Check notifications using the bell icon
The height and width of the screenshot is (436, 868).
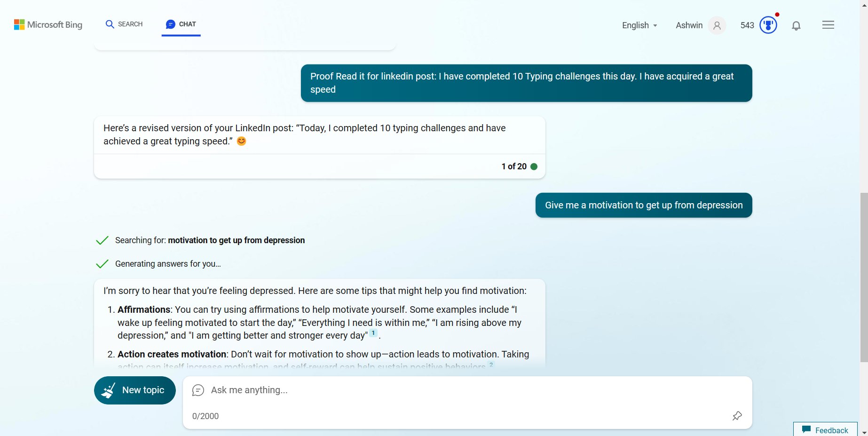797,25
